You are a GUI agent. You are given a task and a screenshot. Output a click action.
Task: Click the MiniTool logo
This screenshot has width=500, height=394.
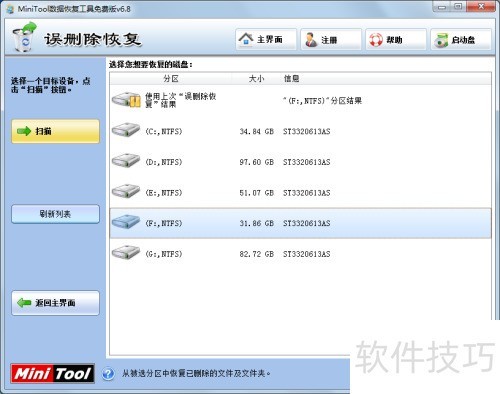pos(52,373)
